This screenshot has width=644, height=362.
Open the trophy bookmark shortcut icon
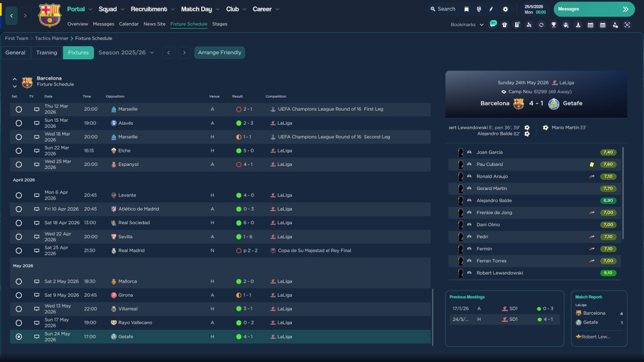tap(553, 25)
